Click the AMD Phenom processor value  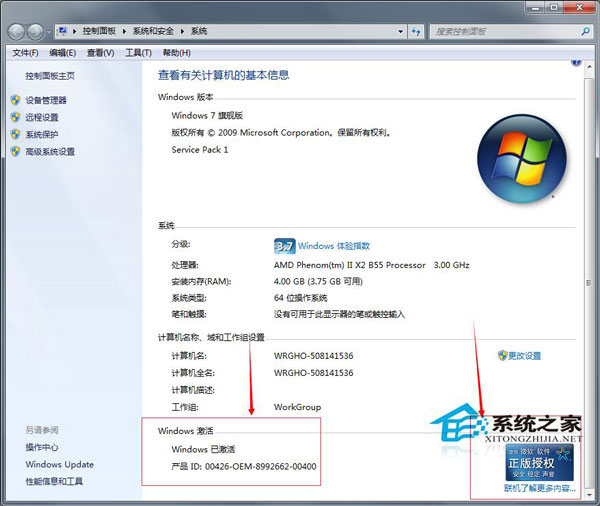(371, 265)
